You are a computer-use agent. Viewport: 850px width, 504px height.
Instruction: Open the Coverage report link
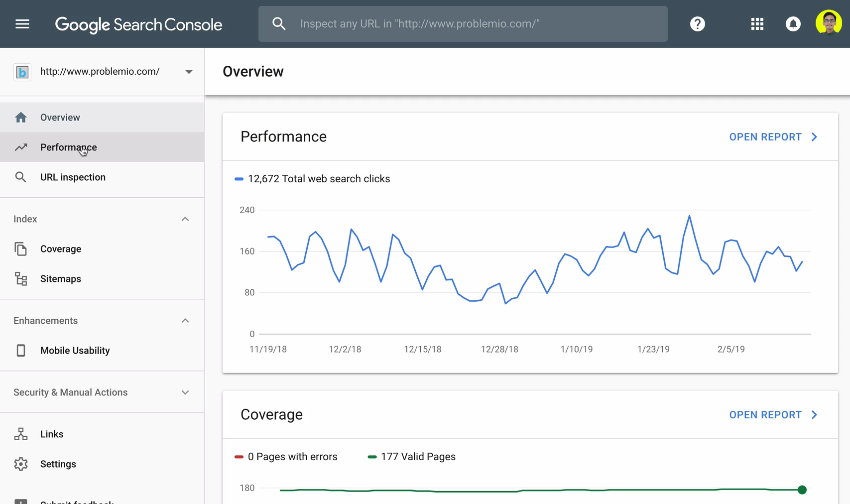pyautogui.click(x=773, y=415)
